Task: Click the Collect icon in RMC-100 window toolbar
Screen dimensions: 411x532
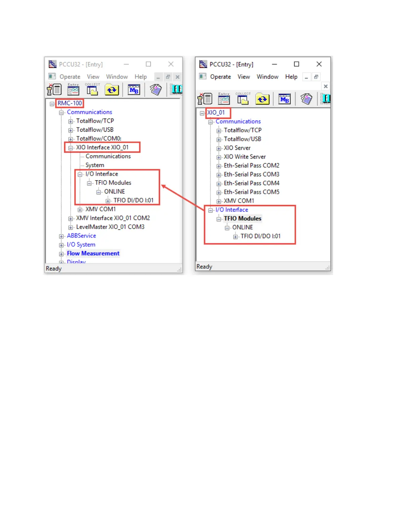Action: (92, 90)
